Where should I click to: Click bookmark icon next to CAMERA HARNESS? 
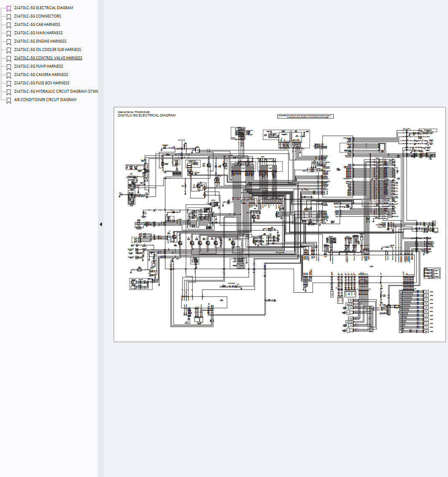[9, 75]
